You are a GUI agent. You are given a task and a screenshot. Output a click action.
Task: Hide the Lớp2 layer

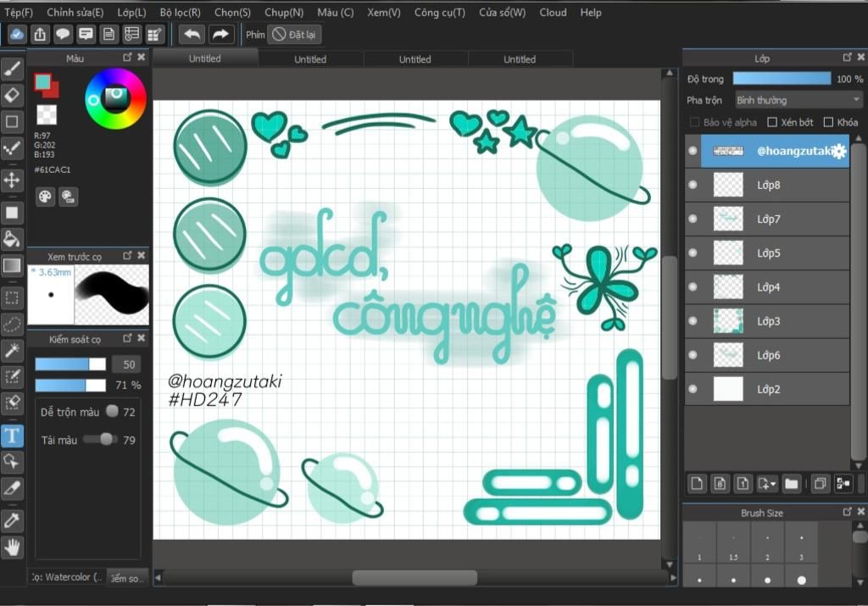(693, 389)
